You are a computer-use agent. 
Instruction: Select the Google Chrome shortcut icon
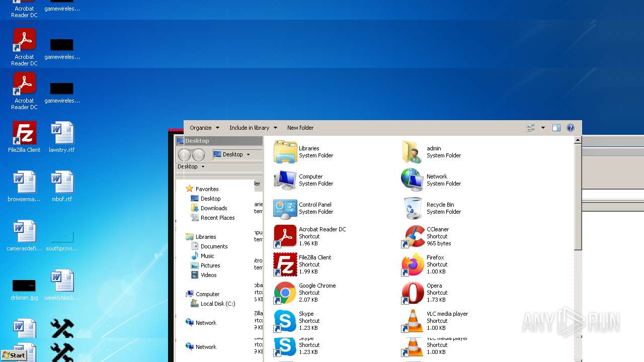[x=285, y=293]
